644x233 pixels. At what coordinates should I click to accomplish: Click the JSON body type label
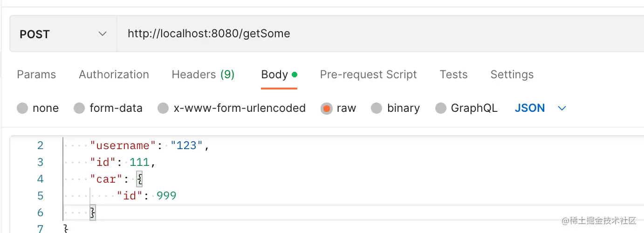530,108
